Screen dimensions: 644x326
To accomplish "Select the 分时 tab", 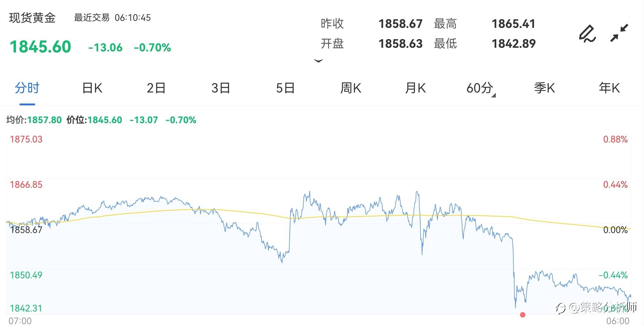I will pos(27,88).
